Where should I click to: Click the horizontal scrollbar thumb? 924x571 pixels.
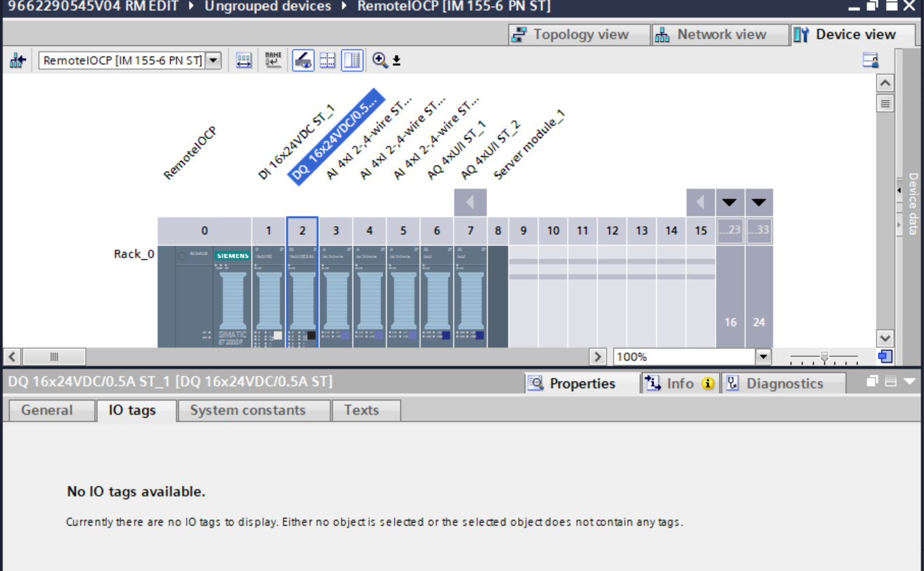[54, 356]
